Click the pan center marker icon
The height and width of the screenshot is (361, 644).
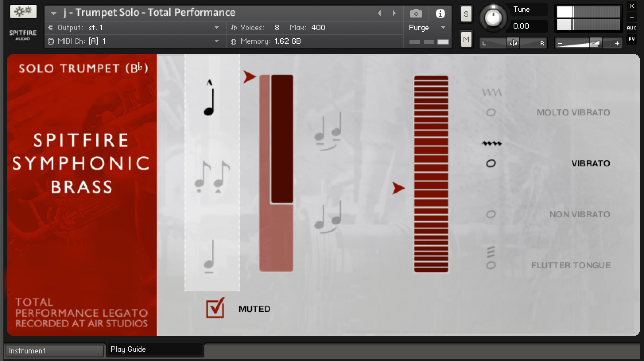click(x=513, y=43)
